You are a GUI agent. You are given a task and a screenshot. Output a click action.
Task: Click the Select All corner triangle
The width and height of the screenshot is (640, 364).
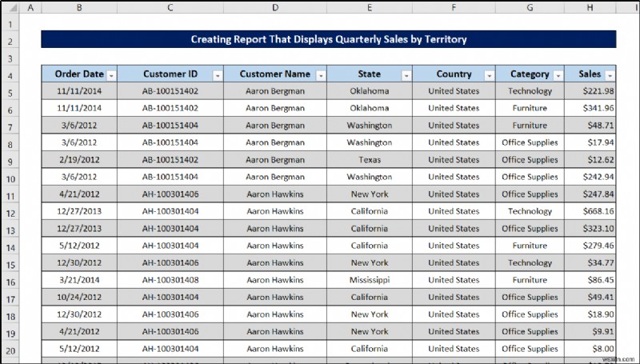coord(13,8)
